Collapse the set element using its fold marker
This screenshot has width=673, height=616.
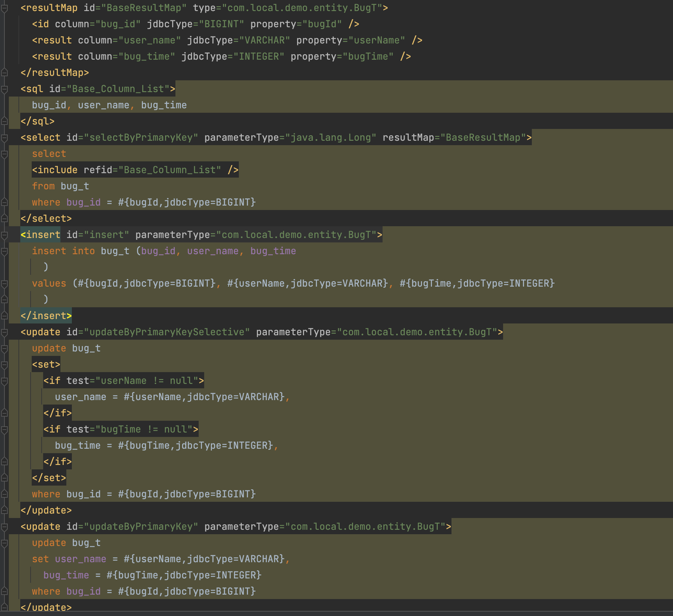[4, 365]
